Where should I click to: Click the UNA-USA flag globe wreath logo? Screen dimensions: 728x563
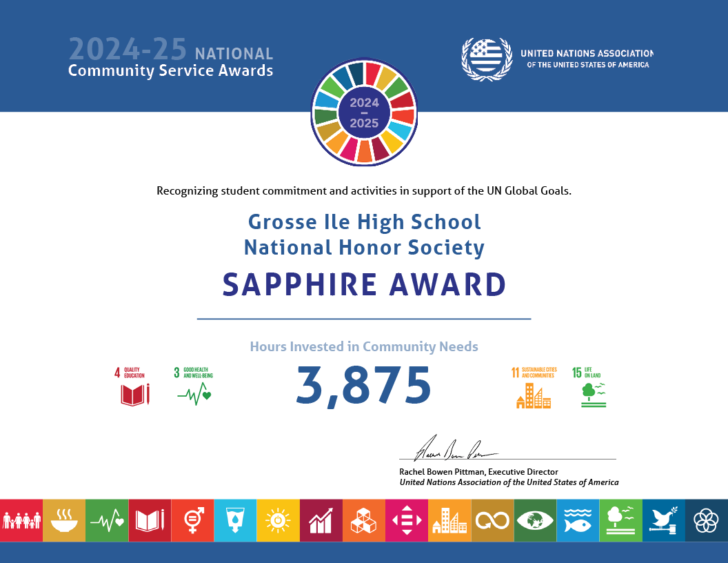(487, 59)
